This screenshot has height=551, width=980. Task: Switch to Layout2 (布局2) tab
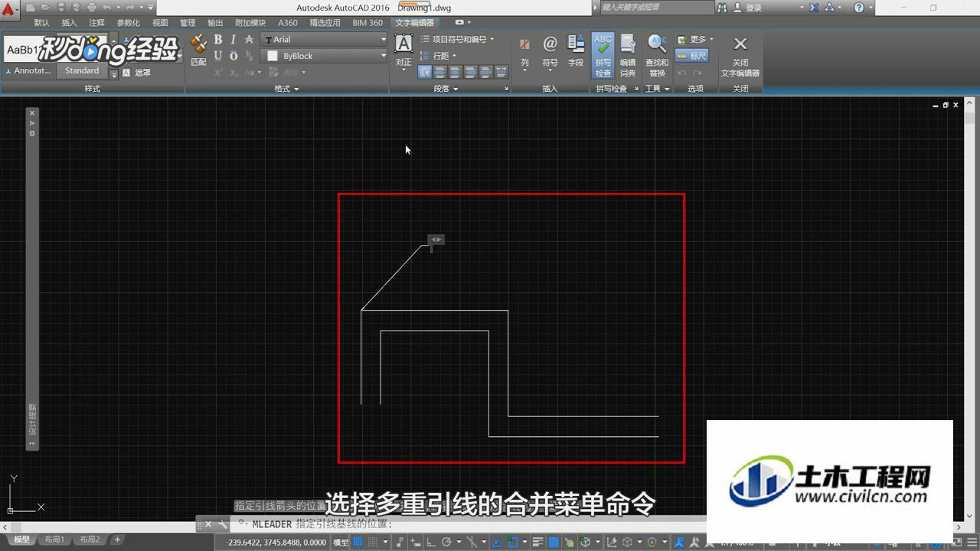(90, 540)
